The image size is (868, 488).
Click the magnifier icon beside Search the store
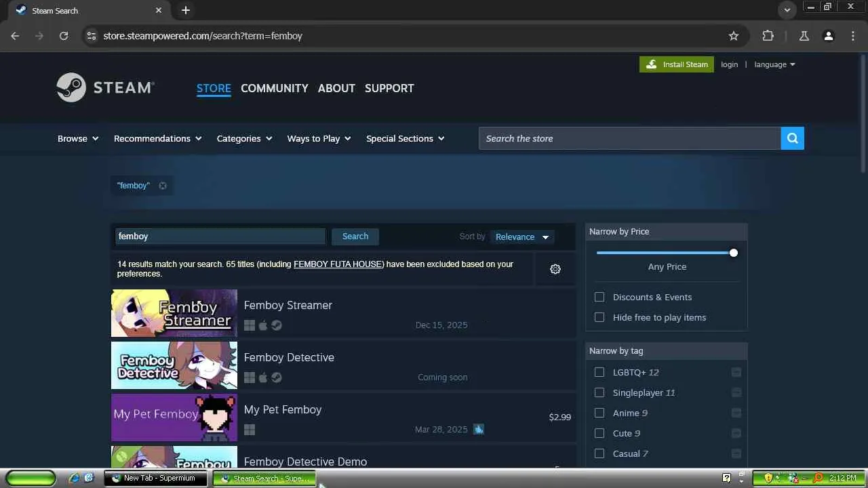[x=792, y=138]
